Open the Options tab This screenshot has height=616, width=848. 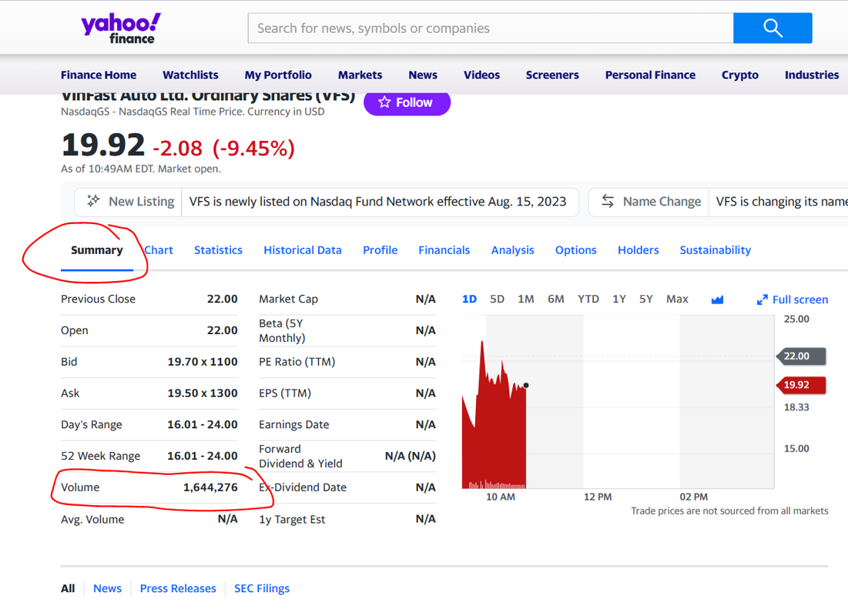tap(575, 250)
